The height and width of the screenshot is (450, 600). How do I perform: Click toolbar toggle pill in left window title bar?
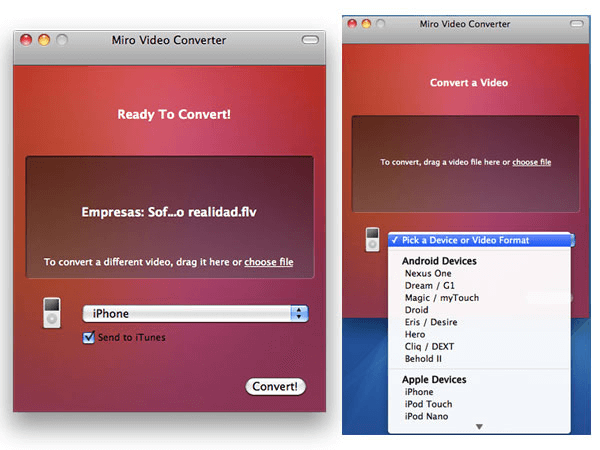coord(310,40)
